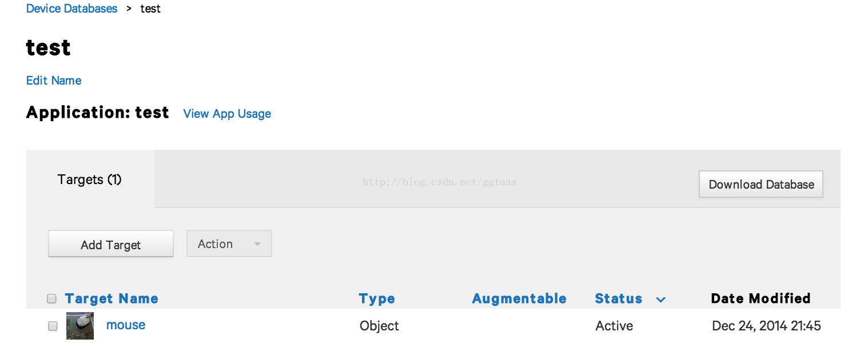The height and width of the screenshot is (351, 868).
Task: Open the Device Databases breadcrumb link
Action: [x=71, y=9]
